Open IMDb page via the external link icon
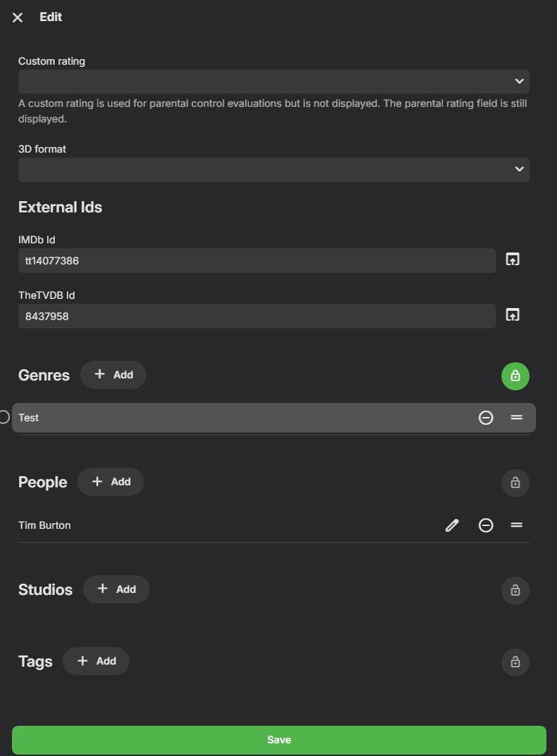The width and height of the screenshot is (557, 756). click(x=512, y=259)
